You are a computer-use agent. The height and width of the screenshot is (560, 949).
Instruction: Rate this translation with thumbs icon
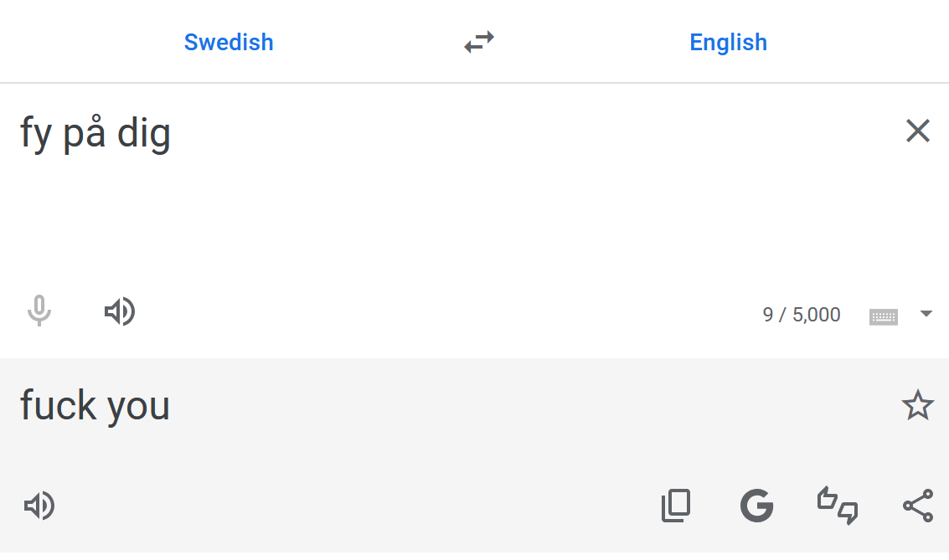click(837, 506)
